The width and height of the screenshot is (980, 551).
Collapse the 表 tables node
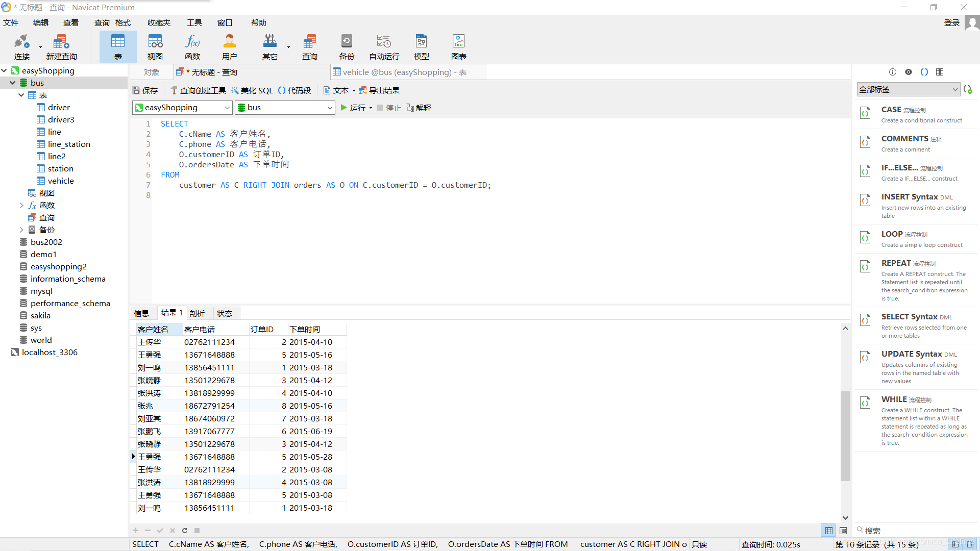(x=21, y=95)
